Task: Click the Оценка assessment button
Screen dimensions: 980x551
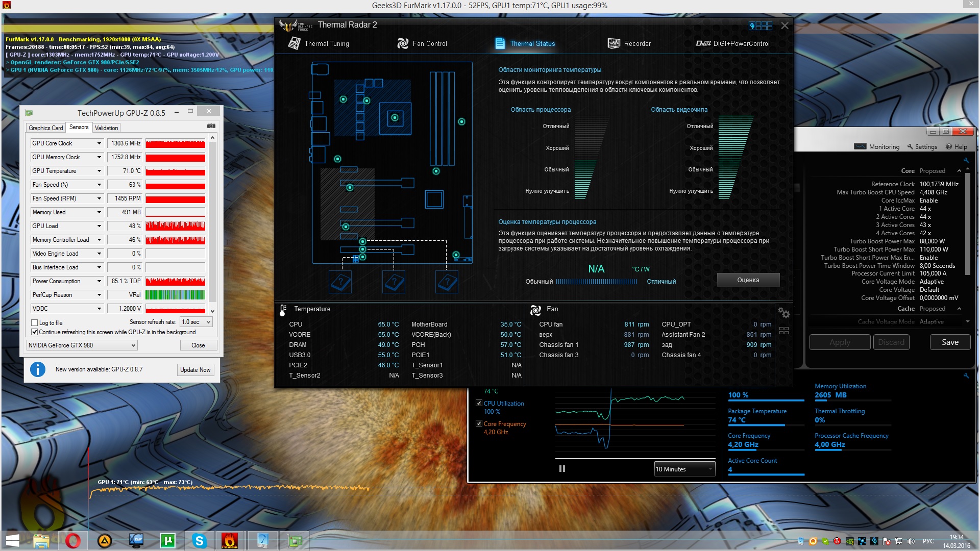Action: 748,280
